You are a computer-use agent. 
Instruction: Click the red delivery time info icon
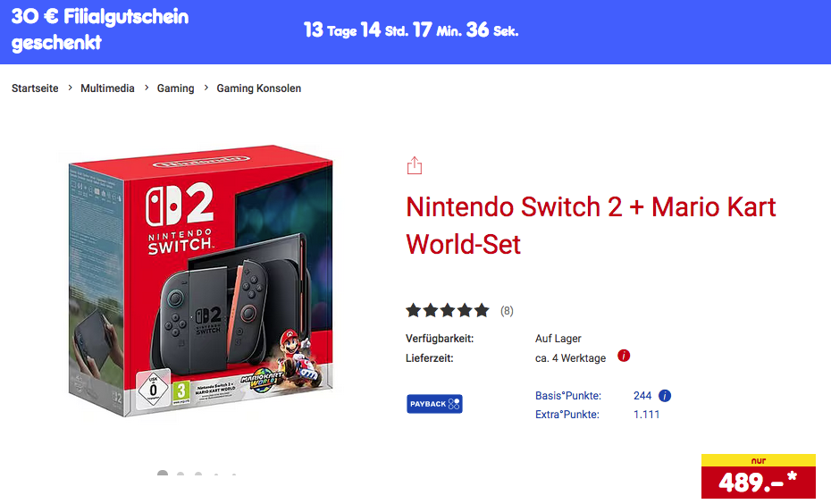[624, 356]
